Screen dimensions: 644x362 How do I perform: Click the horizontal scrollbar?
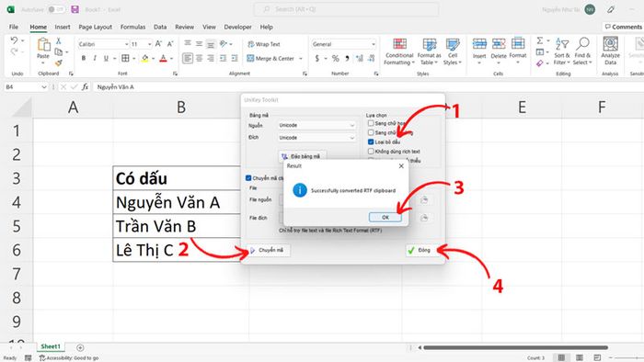[515, 347]
